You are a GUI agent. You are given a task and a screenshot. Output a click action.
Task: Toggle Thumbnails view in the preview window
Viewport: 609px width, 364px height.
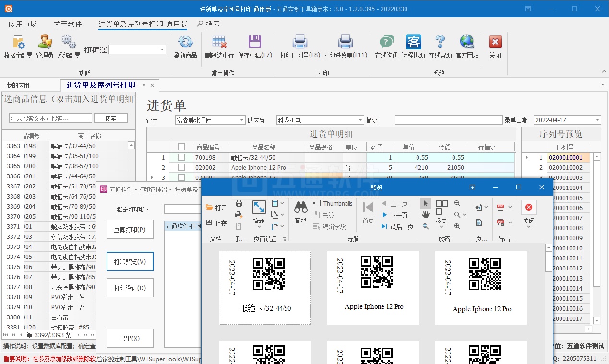[333, 203]
